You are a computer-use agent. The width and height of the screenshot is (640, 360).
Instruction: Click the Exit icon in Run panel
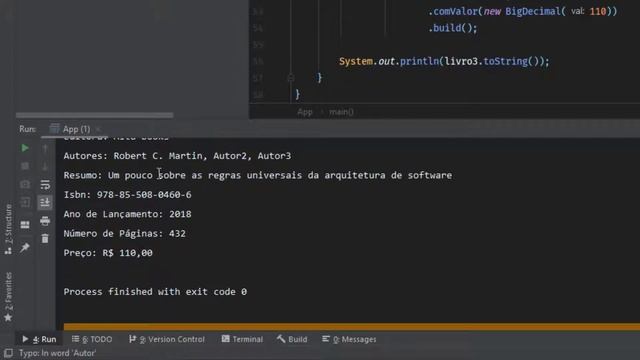point(25,202)
